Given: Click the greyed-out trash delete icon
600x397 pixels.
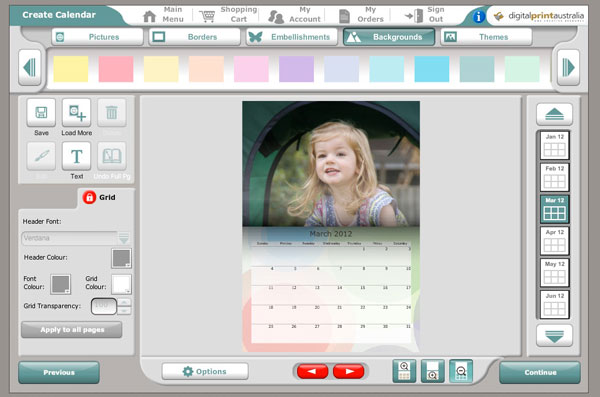Looking at the screenshot, I should coord(112,113).
